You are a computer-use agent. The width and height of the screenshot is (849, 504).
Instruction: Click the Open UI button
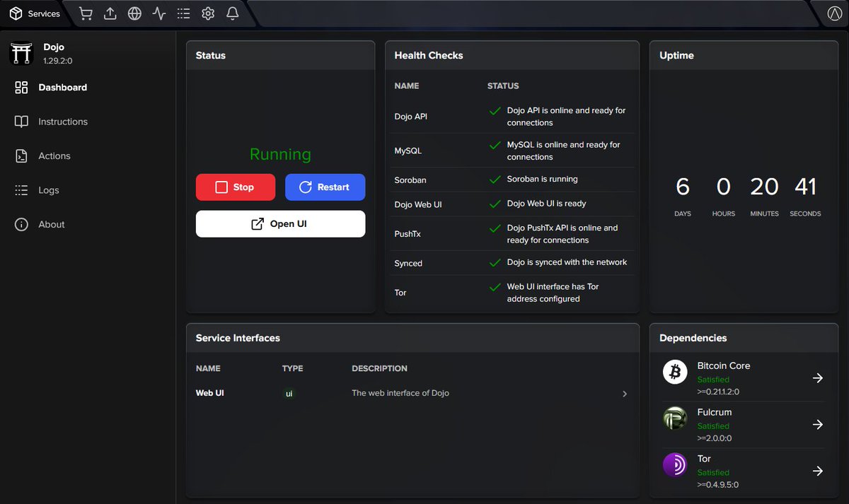tap(280, 224)
